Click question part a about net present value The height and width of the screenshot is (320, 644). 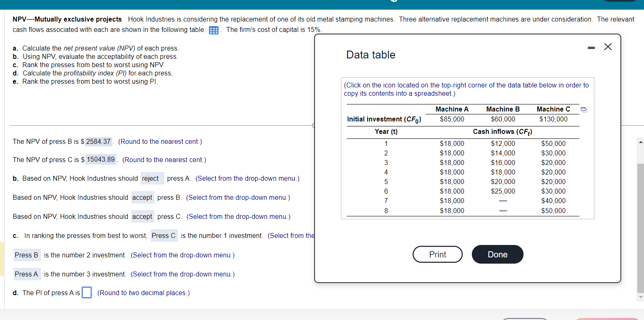(x=96, y=48)
